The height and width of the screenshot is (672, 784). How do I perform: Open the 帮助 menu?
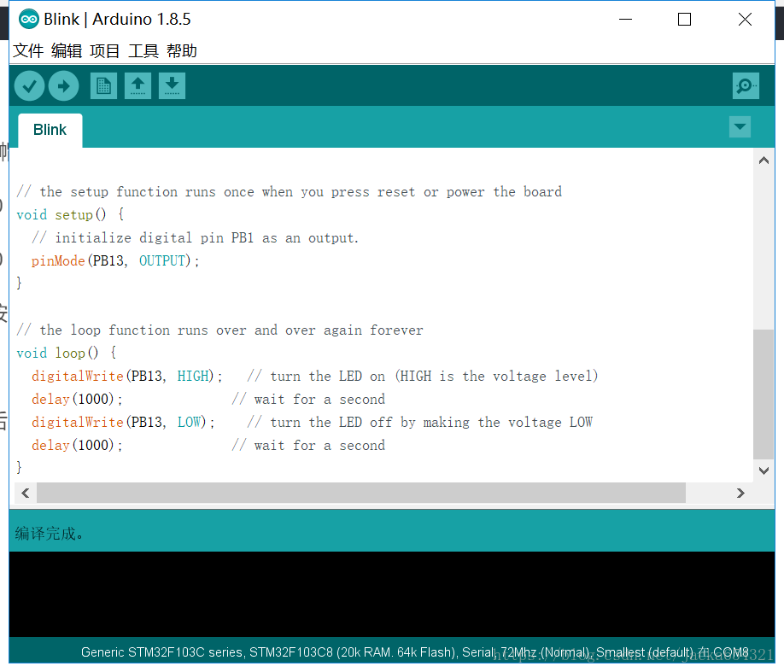click(x=182, y=50)
